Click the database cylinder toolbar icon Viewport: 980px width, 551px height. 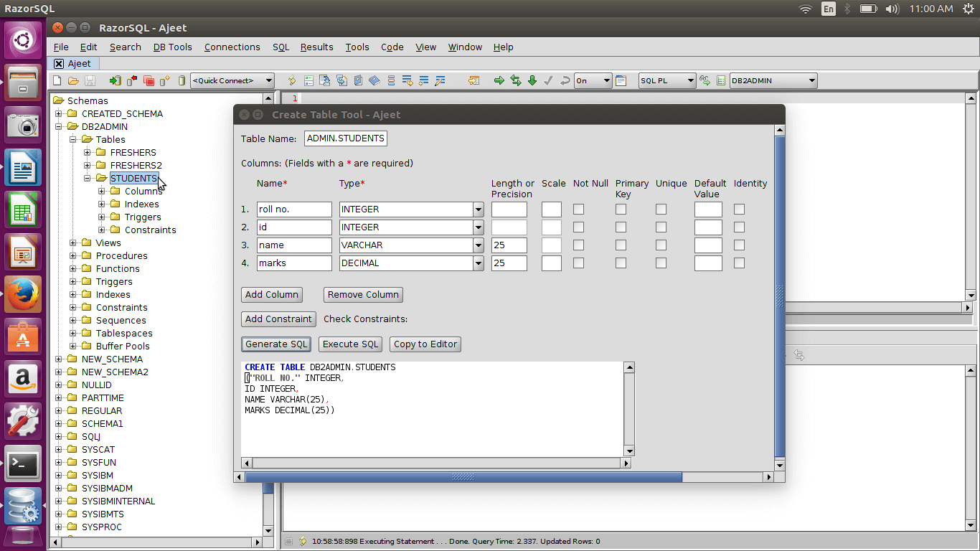(x=182, y=81)
